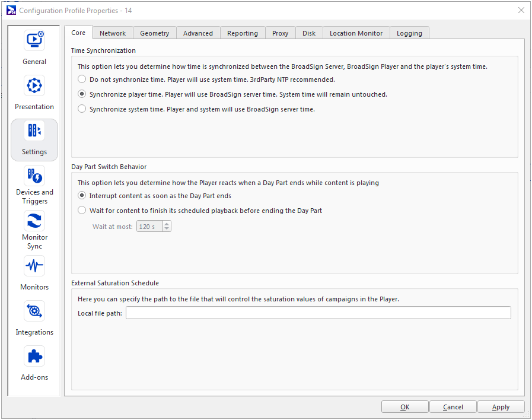This screenshot has height=420, width=532.
Task: Select the Integrations gear icon
Action: point(34,311)
